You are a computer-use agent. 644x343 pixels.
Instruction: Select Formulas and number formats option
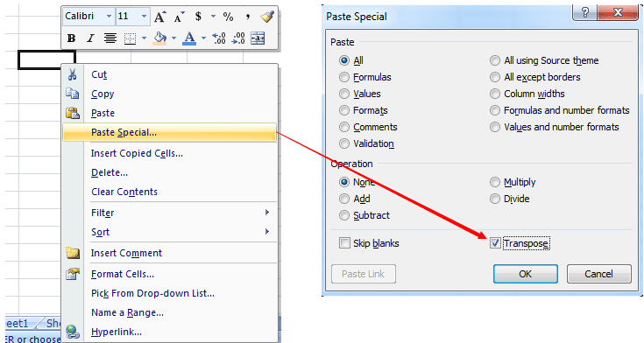click(x=495, y=110)
